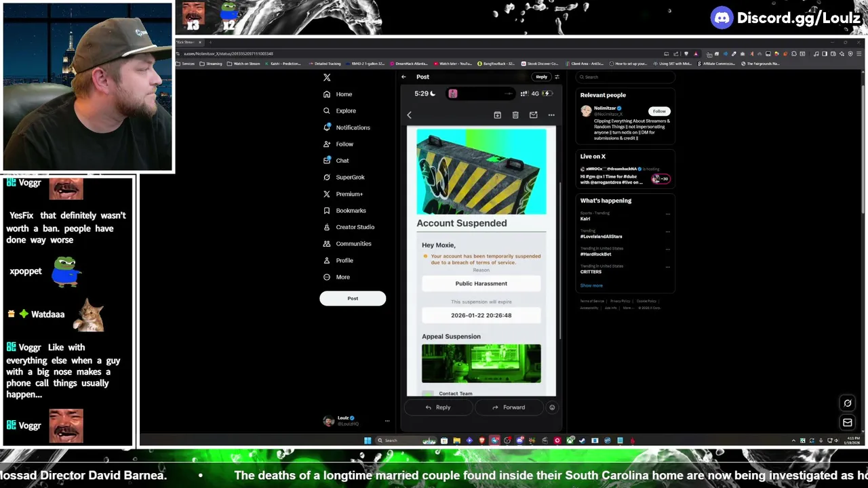Open Notifications in the X sidebar
Viewport: 868px width, 488px height.
pos(347,127)
